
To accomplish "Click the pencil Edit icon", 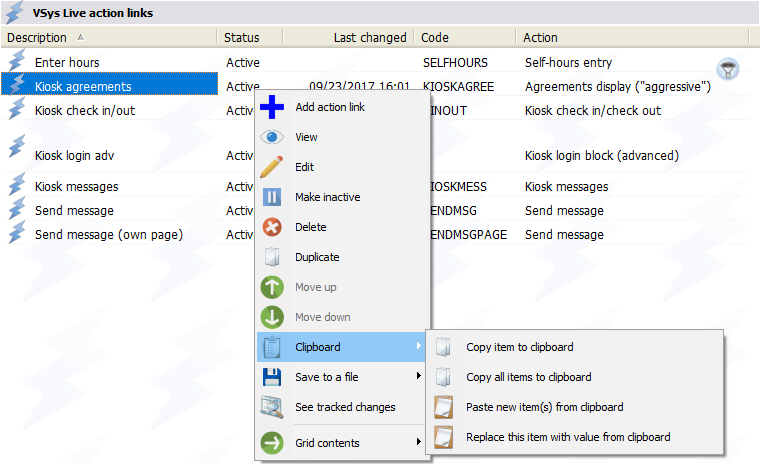I will pyautogui.click(x=272, y=167).
